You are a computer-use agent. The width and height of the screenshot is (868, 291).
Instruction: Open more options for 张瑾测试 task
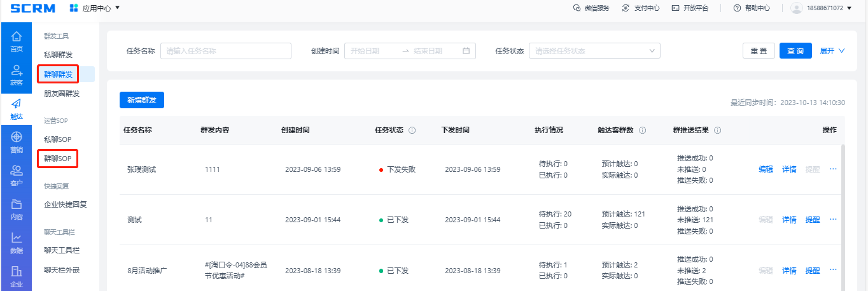[833, 169]
